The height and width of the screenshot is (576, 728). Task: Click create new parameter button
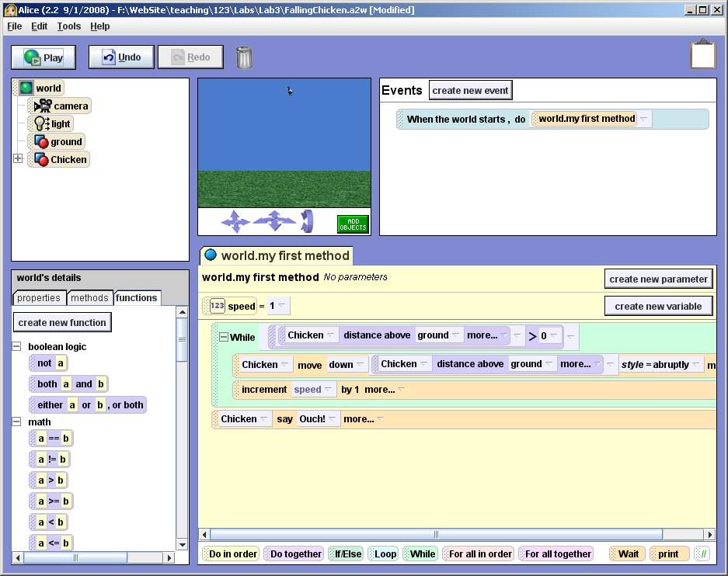coord(658,279)
